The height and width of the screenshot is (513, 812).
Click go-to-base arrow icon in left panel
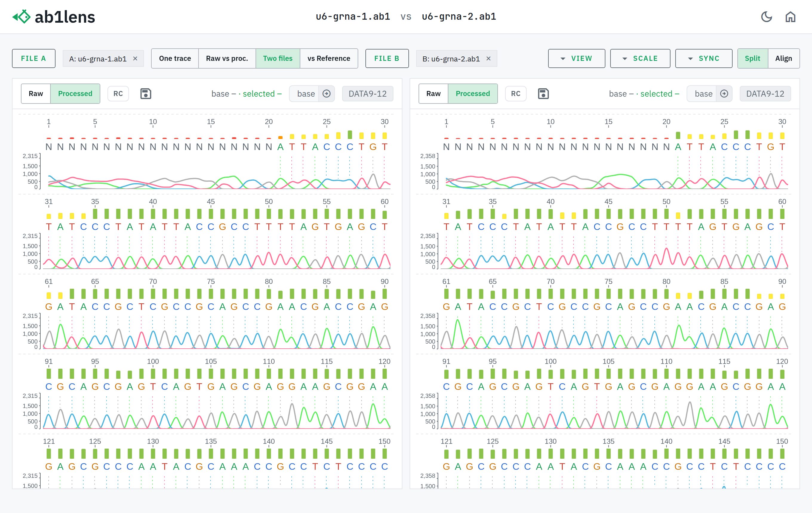coord(326,94)
